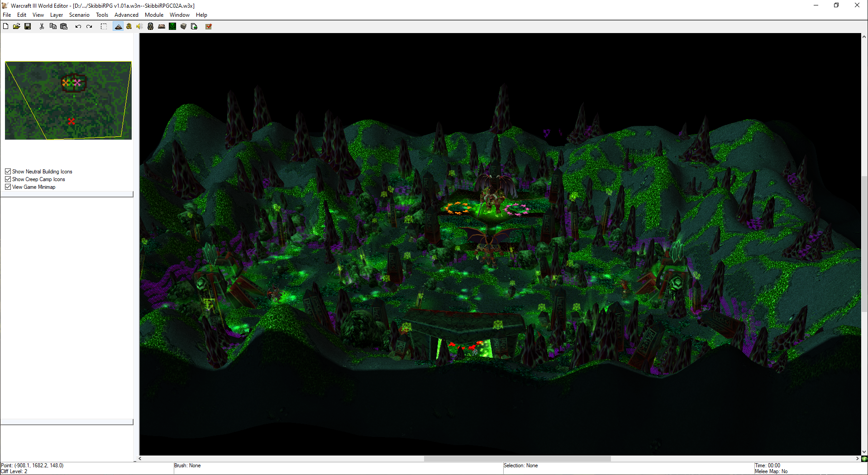Uncheck View Game Minimap option
The width and height of the screenshot is (868, 475).
pos(8,187)
